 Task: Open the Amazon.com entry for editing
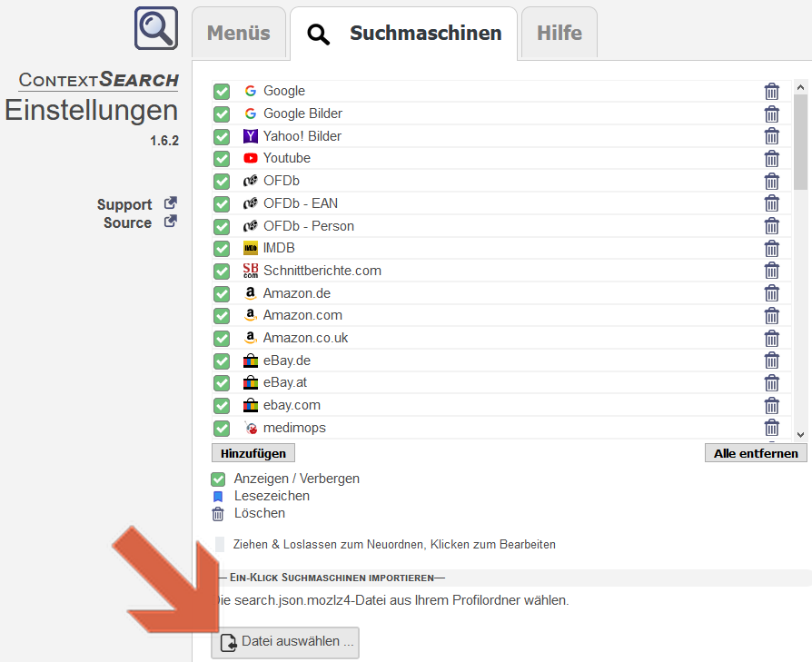302,315
